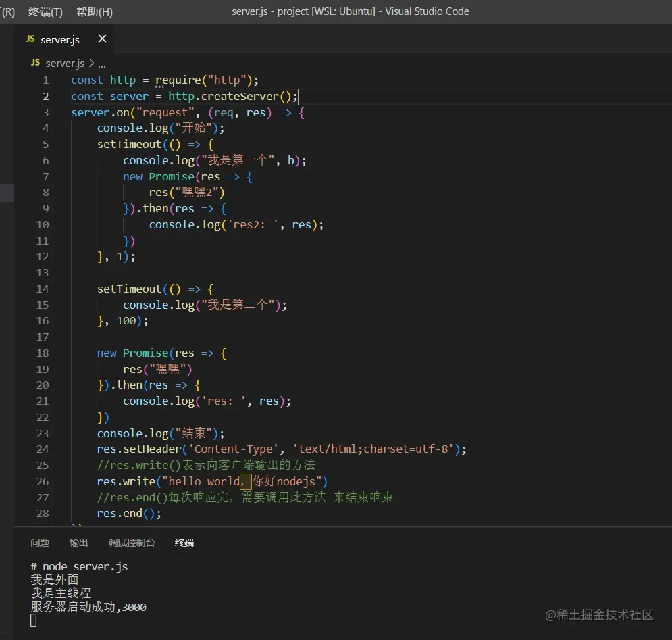Click terminal output 我是主线程

click(60, 593)
